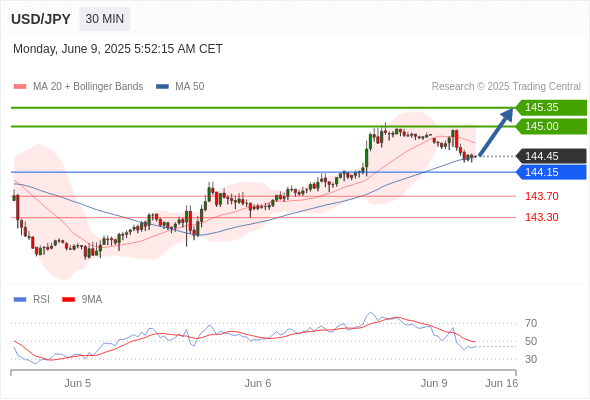Click the 'Research © 2025 Trading Central' credit
The width and height of the screenshot is (590, 400).
click(x=506, y=87)
